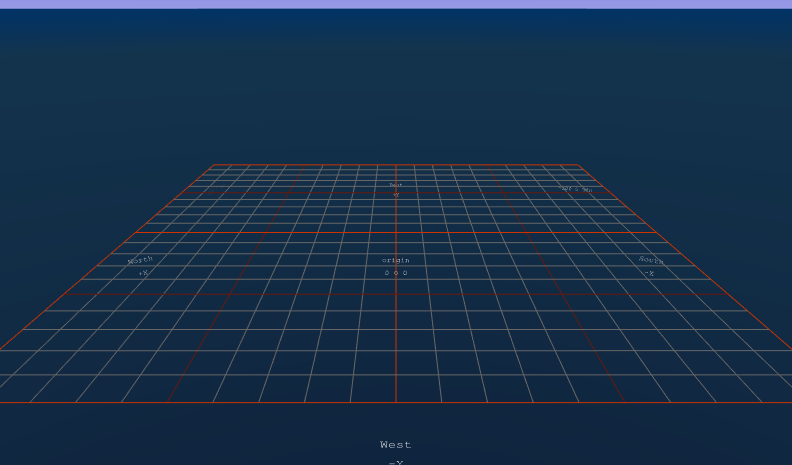Click the "West" label below the grid

(x=396, y=445)
